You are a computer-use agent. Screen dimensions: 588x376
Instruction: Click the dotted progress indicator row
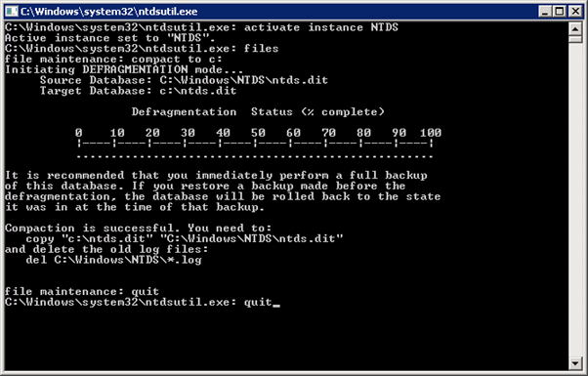click(255, 156)
